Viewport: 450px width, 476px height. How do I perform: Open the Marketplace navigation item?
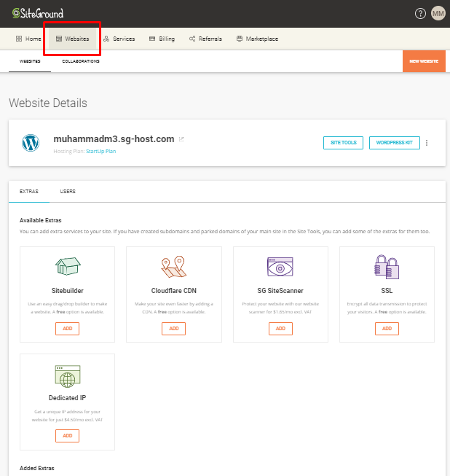(x=258, y=39)
